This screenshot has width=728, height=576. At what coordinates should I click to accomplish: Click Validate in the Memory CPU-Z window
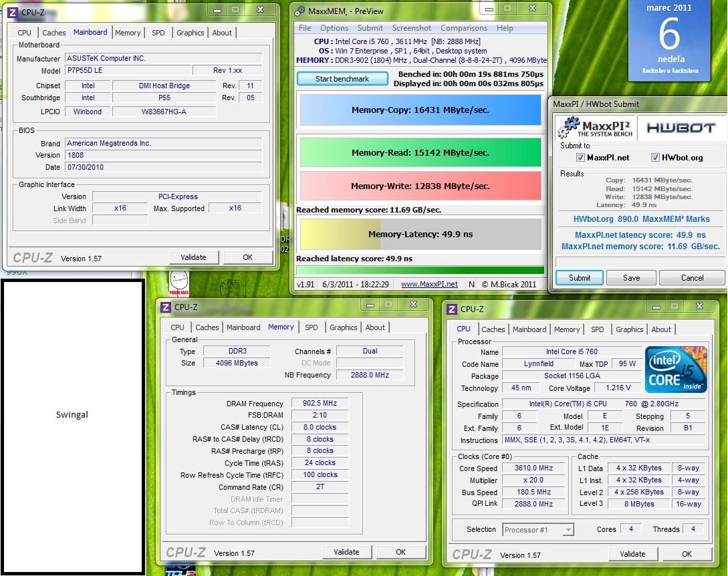[346, 552]
